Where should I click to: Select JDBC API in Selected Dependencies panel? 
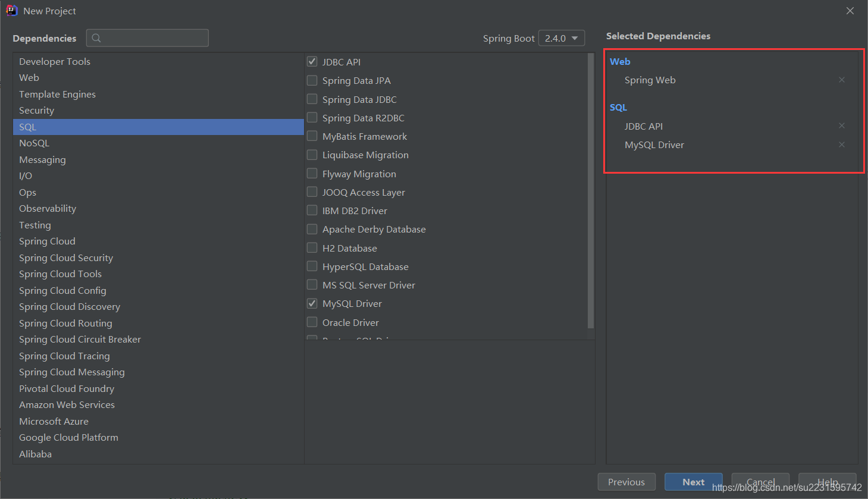[x=643, y=126]
